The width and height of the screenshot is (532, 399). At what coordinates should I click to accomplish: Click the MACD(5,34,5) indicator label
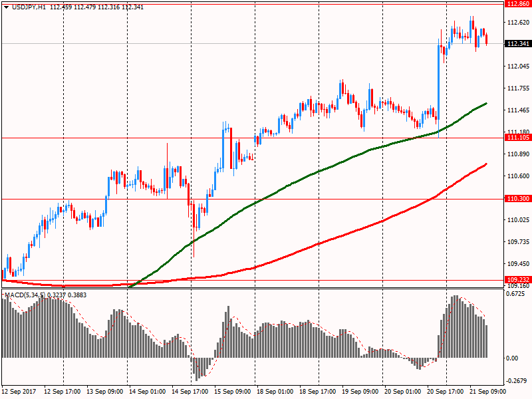click(25, 295)
